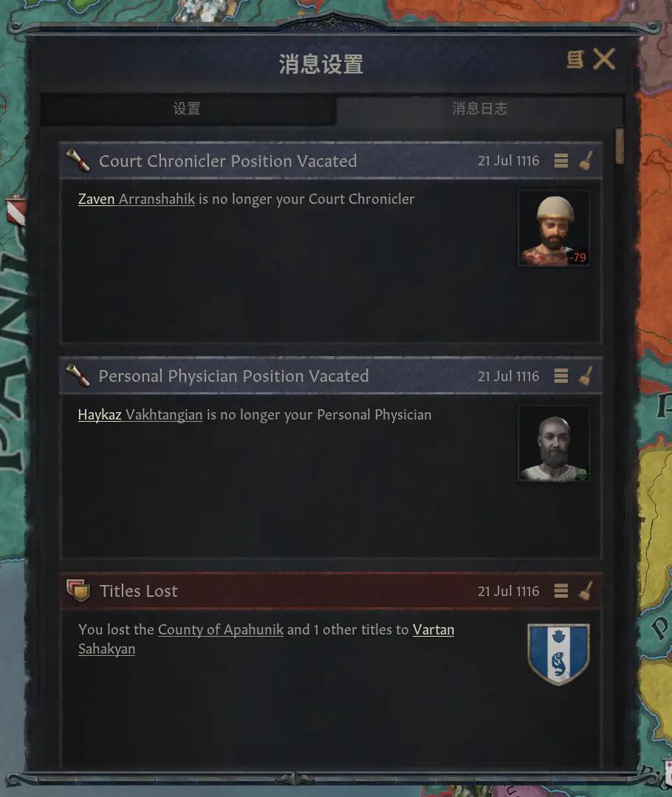Click the scroll icon beside Court Chronicler title
This screenshot has width=672, height=797.
(x=78, y=160)
